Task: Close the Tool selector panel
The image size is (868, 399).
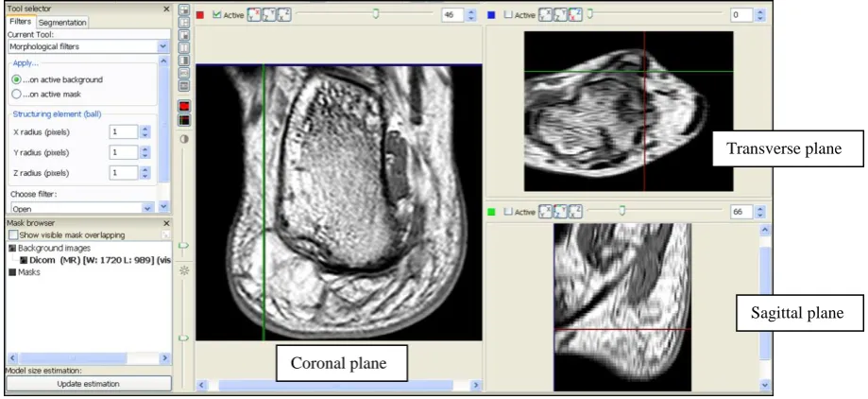Action: tap(166, 9)
